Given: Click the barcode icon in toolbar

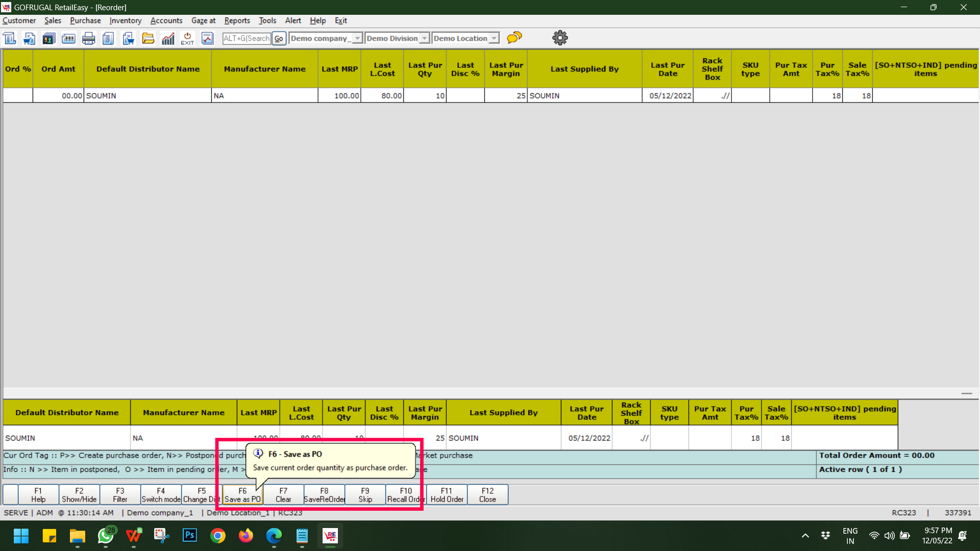Looking at the screenshot, I should [68, 38].
